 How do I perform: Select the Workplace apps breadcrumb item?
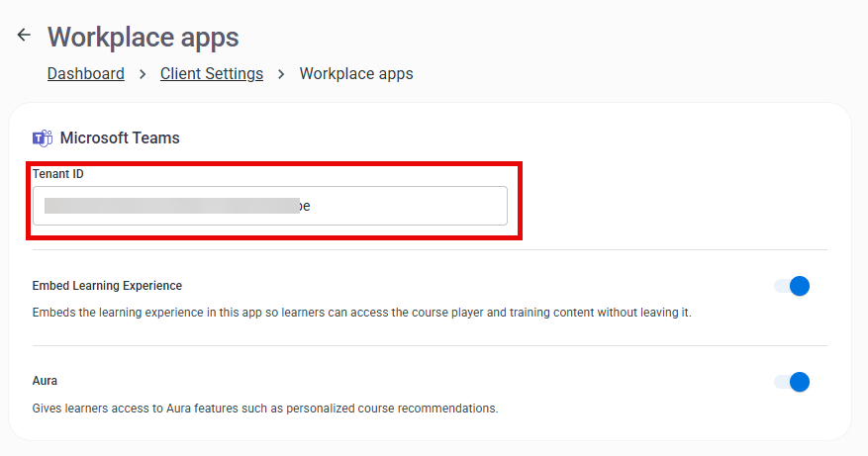[356, 73]
